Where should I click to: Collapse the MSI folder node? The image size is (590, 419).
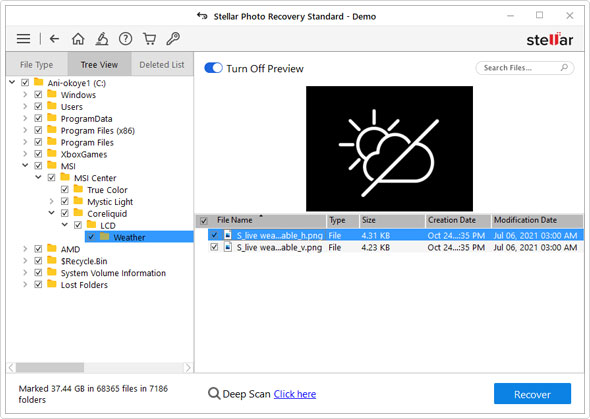(25, 165)
